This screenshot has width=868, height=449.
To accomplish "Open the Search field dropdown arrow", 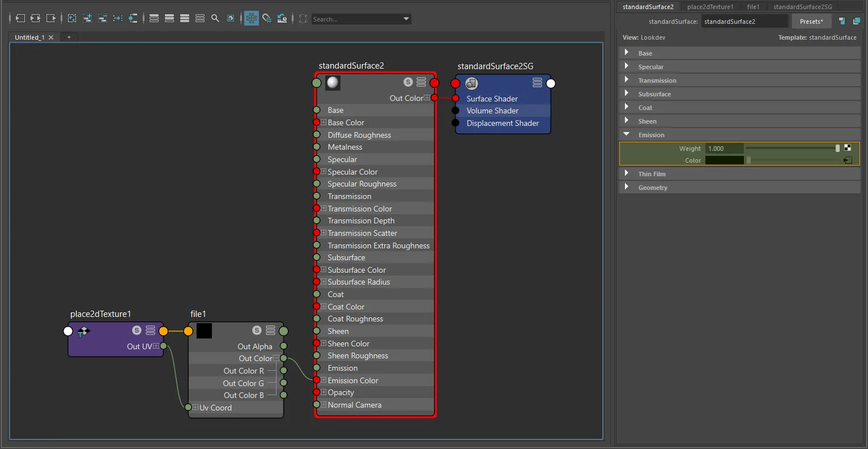I will (x=406, y=19).
